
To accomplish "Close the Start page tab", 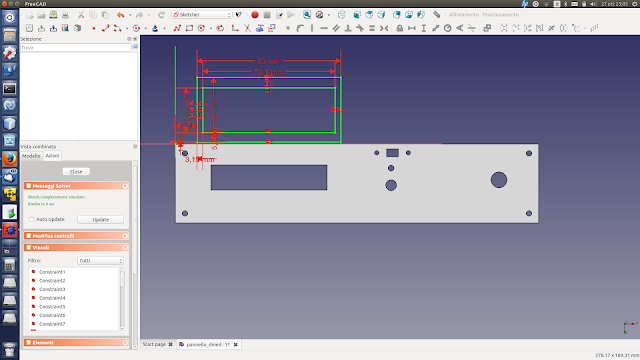I will [171, 344].
